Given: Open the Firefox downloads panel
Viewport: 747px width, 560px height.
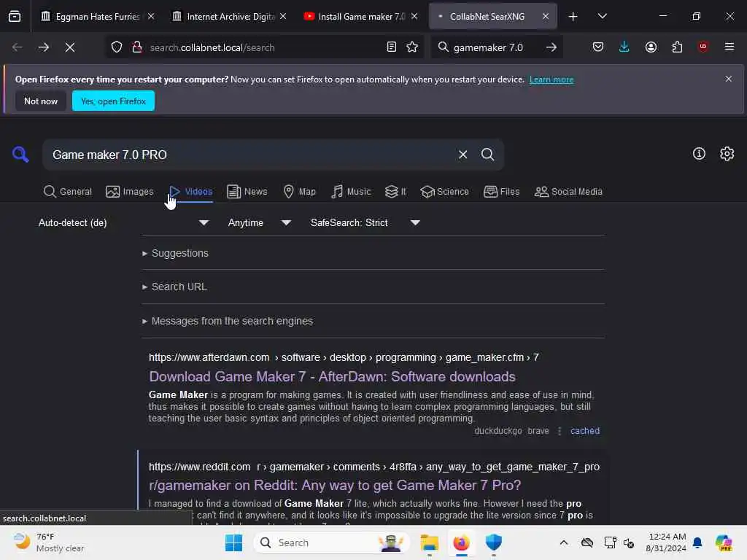Looking at the screenshot, I should point(624,47).
